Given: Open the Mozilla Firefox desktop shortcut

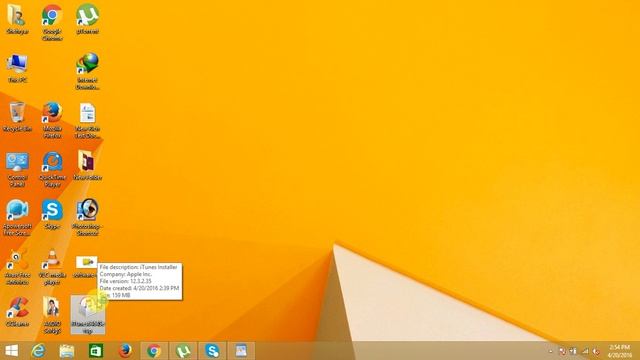Looking at the screenshot, I should (52, 120).
